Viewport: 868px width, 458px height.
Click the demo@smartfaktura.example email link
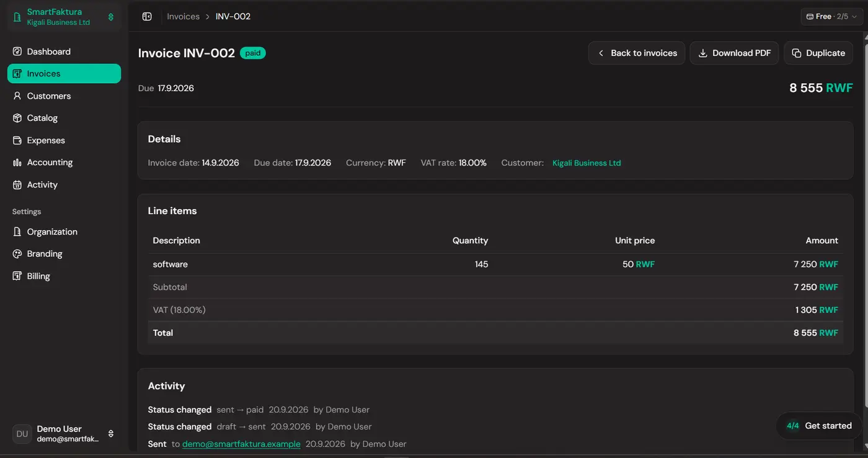tap(241, 444)
